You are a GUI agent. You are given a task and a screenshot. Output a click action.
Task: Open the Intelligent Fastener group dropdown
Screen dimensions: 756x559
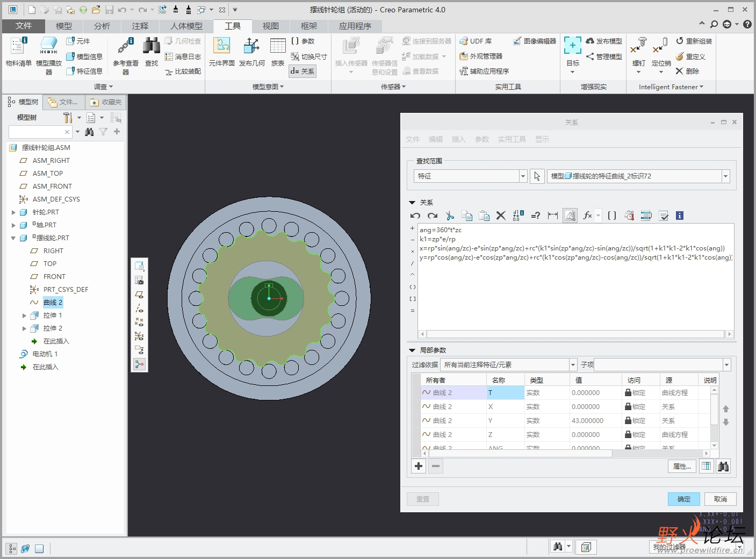click(671, 87)
